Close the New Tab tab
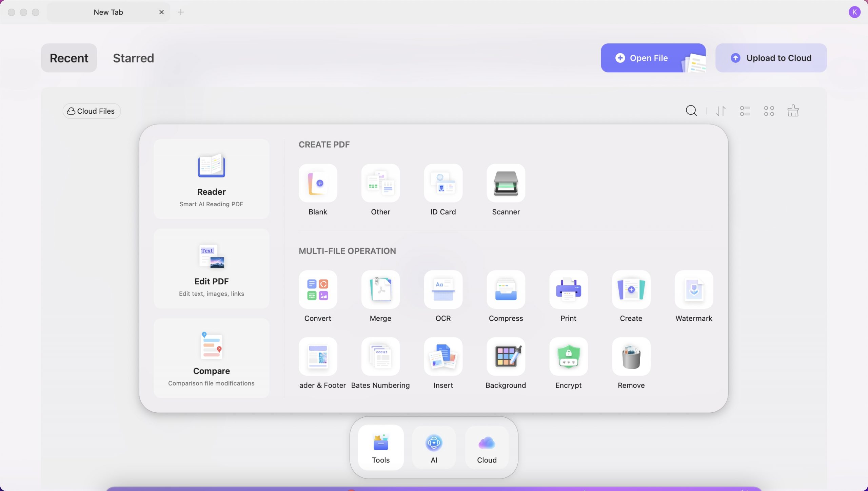The height and width of the screenshot is (491, 868). (161, 12)
